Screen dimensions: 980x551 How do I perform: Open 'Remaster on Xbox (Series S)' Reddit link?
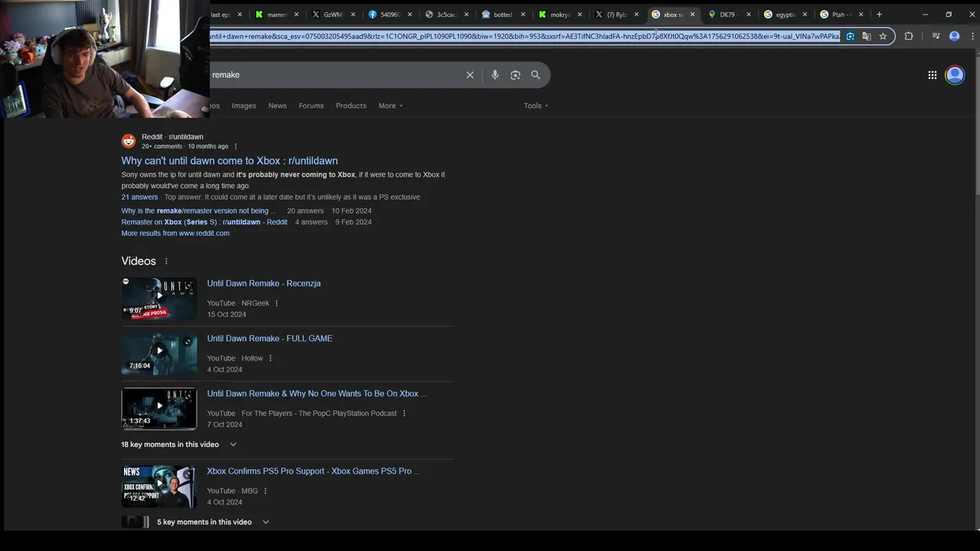pyautogui.click(x=204, y=223)
